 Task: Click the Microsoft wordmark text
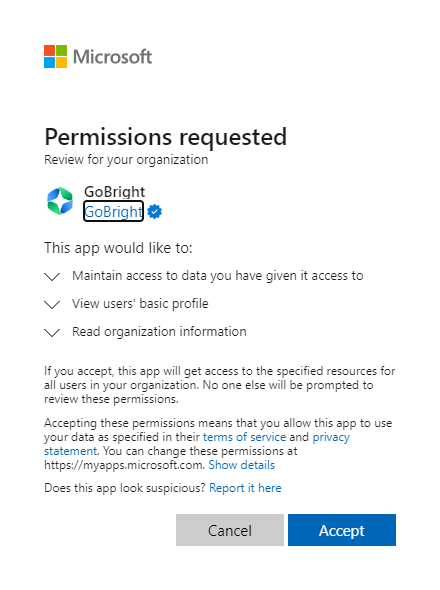(x=113, y=57)
